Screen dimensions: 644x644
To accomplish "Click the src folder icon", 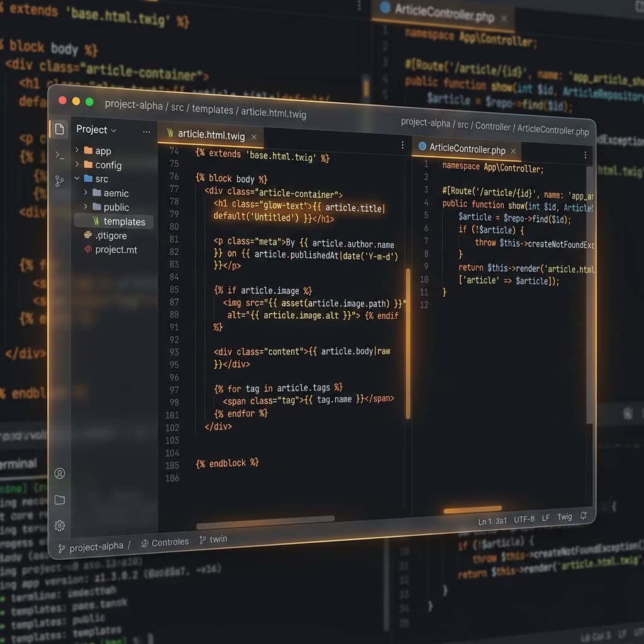I will pos(88,178).
